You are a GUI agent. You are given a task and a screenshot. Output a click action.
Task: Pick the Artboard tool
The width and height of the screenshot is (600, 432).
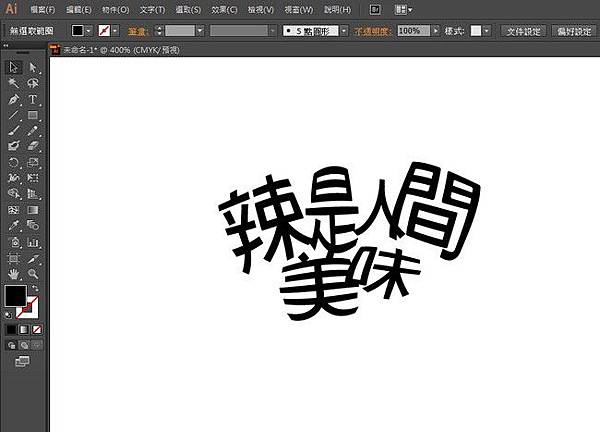[13, 259]
